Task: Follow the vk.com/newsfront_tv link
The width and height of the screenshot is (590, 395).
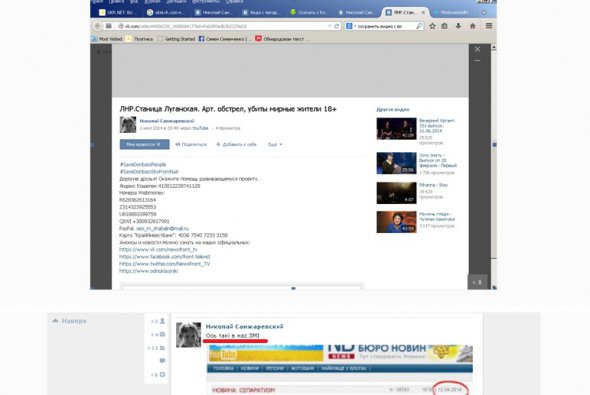Action: pos(158,249)
